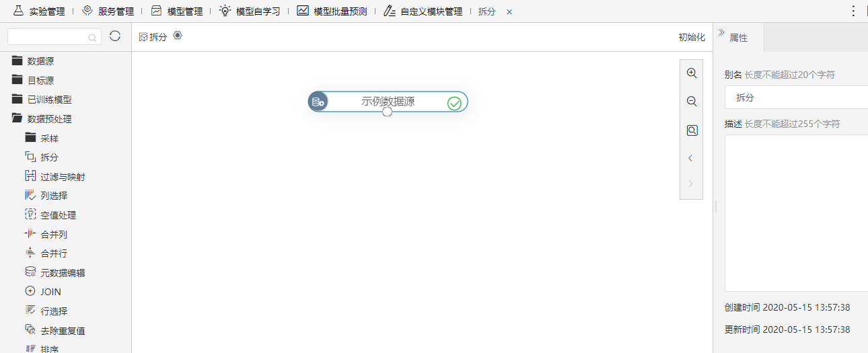
Task: Click the 合并行 tree item icon
Action: point(30,253)
